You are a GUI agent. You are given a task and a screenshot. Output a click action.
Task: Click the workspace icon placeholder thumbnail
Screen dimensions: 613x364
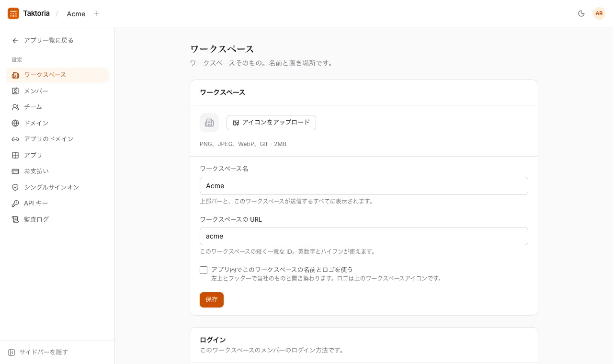coord(209,123)
